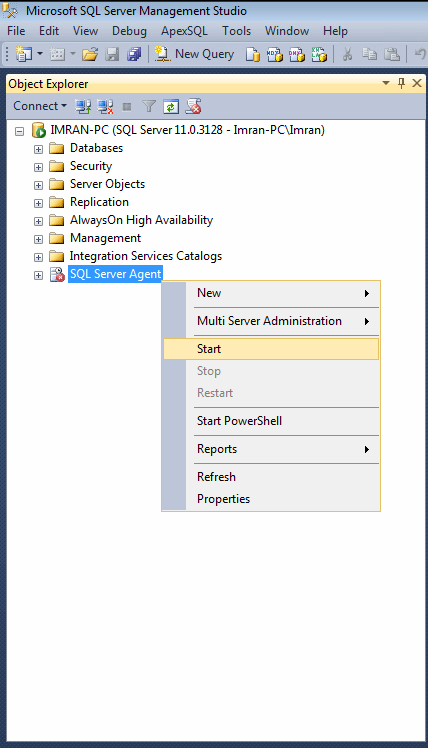This screenshot has height=748, width=428.
Task: Toggle the Object Explorer auto-hide pin
Action: coord(401,83)
